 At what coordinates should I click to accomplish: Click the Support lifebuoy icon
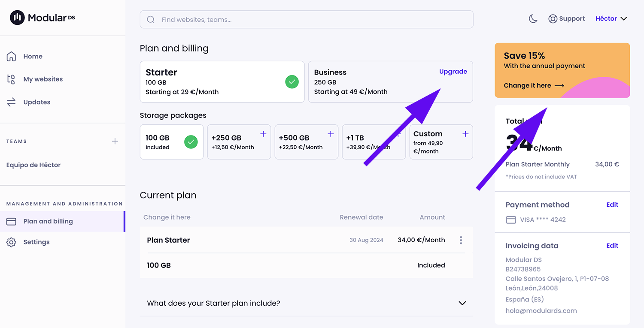pos(553,19)
